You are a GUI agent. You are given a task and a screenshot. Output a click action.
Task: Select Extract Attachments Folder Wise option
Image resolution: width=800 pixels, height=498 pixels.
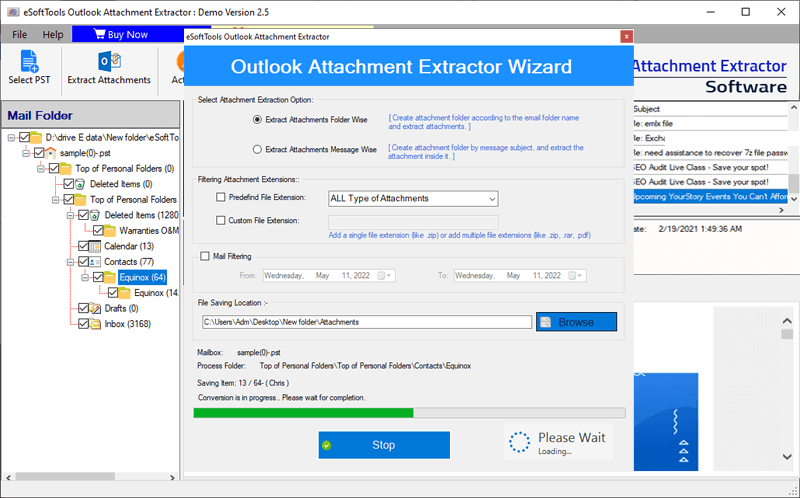[257, 119]
